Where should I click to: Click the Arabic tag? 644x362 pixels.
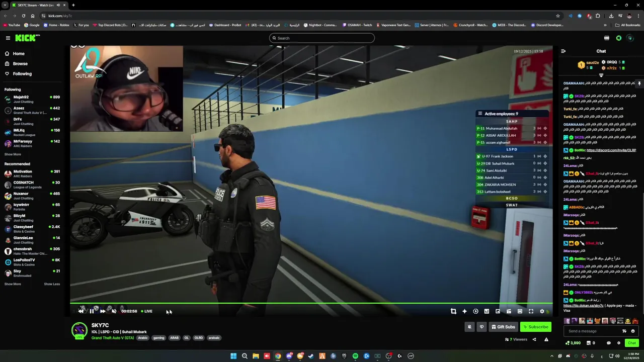[143, 338]
